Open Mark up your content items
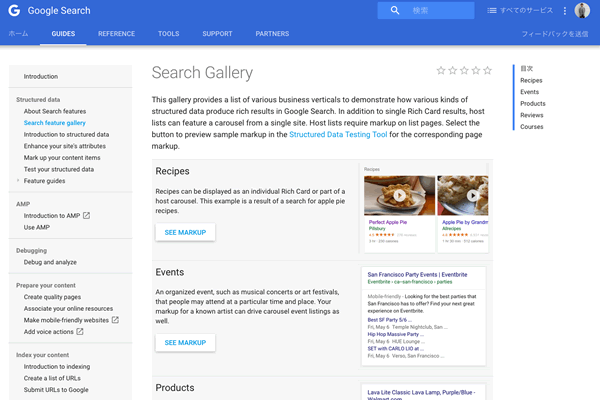 click(x=62, y=158)
